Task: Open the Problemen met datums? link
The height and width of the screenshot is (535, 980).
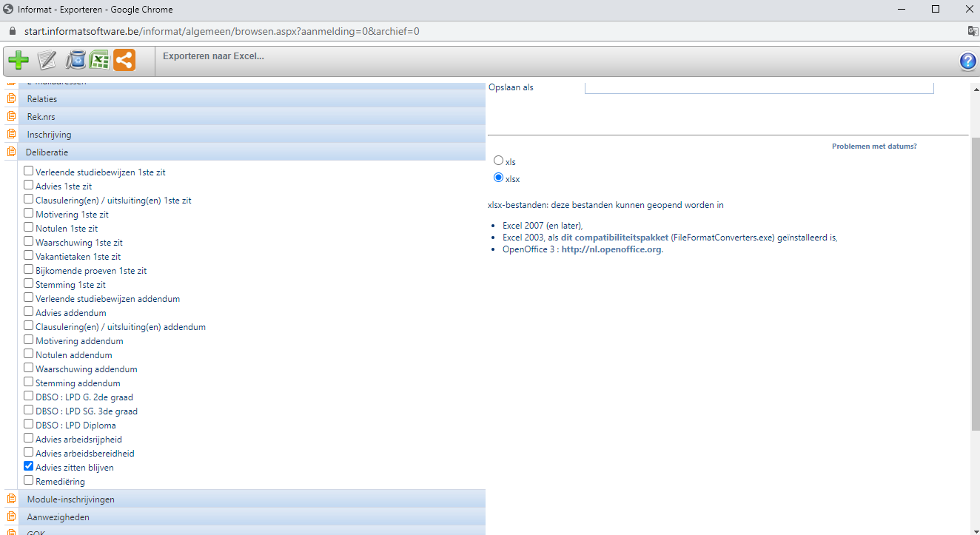Action: coord(873,147)
